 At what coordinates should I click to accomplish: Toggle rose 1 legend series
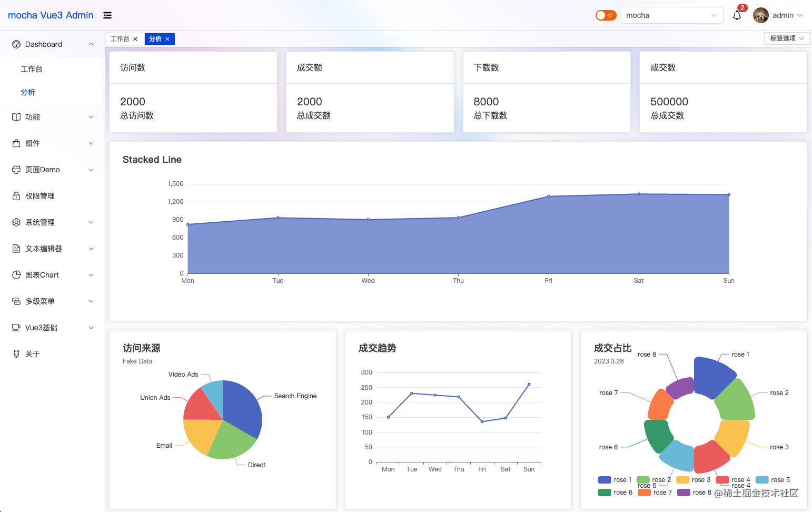pyautogui.click(x=615, y=480)
